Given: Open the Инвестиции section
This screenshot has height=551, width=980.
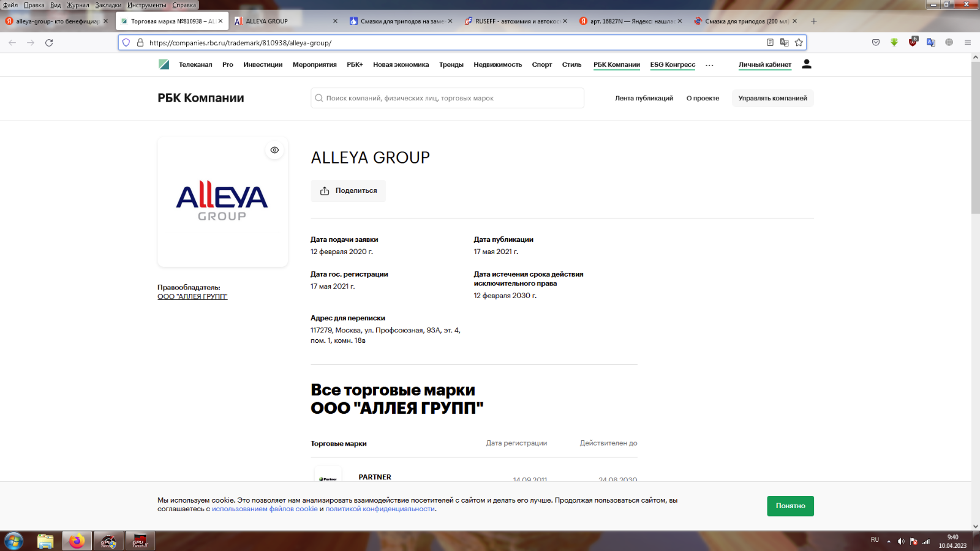Looking at the screenshot, I should tap(263, 64).
